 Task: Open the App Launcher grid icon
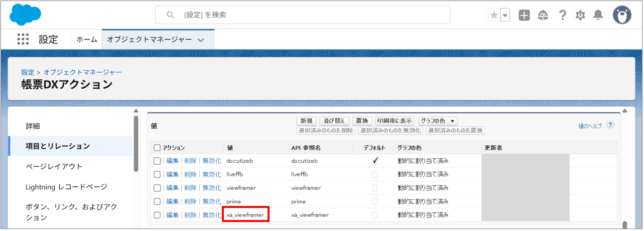[x=23, y=40]
